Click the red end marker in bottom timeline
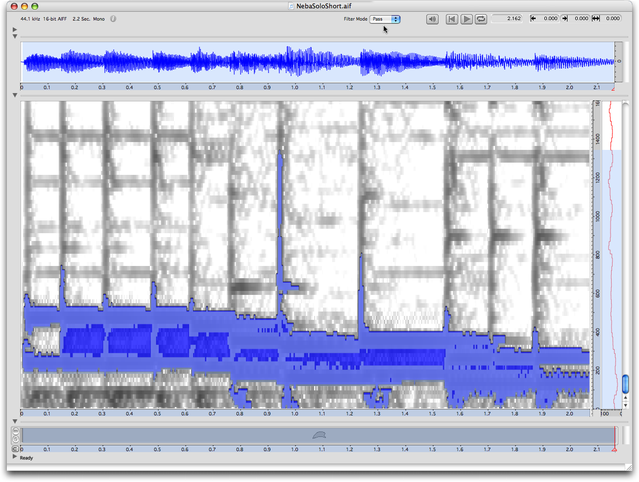The width and height of the screenshot is (639, 482). click(615, 436)
